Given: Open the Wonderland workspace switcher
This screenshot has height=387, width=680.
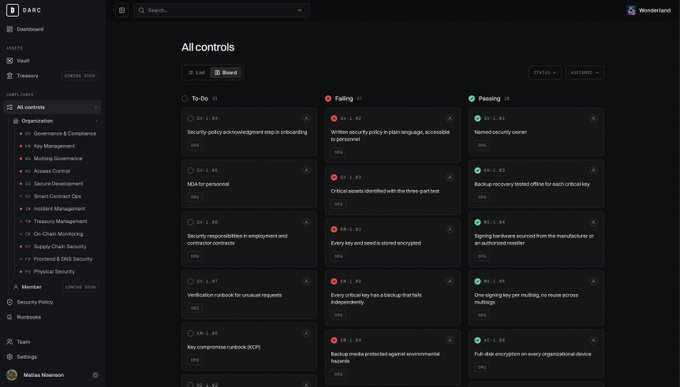Looking at the screenshot, I should (x=649, y=10).
